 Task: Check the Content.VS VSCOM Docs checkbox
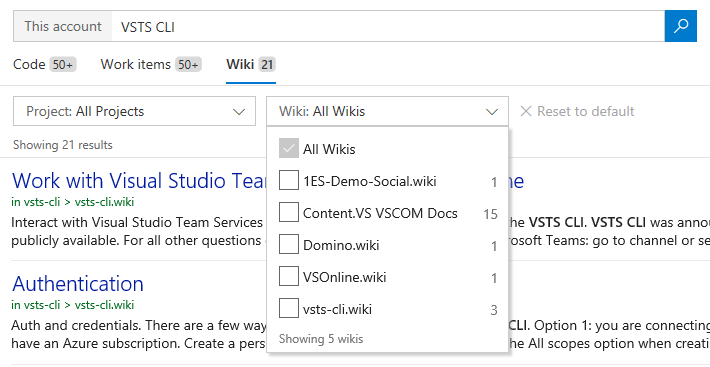(288, 213)
